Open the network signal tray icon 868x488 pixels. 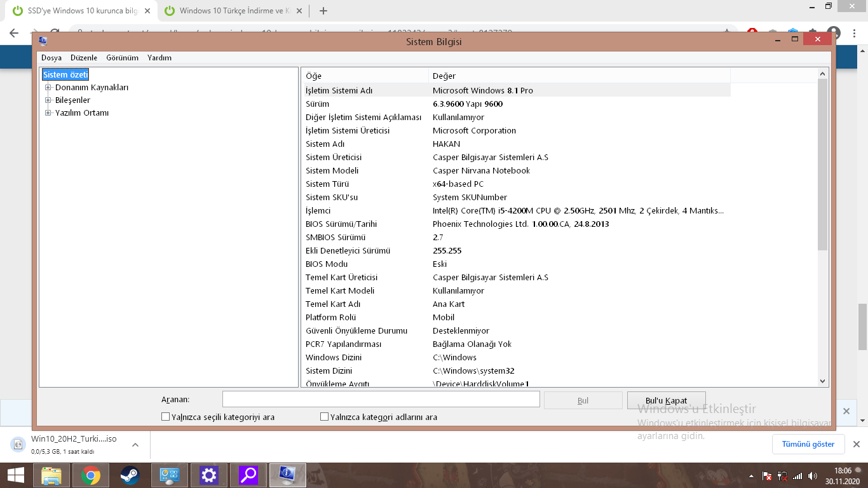797,476
